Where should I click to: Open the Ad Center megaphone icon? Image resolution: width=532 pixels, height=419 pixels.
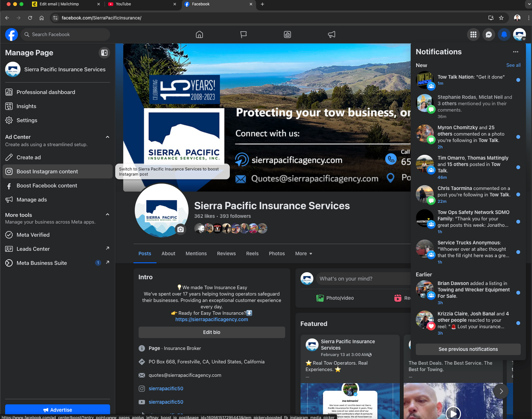[332, 34]
